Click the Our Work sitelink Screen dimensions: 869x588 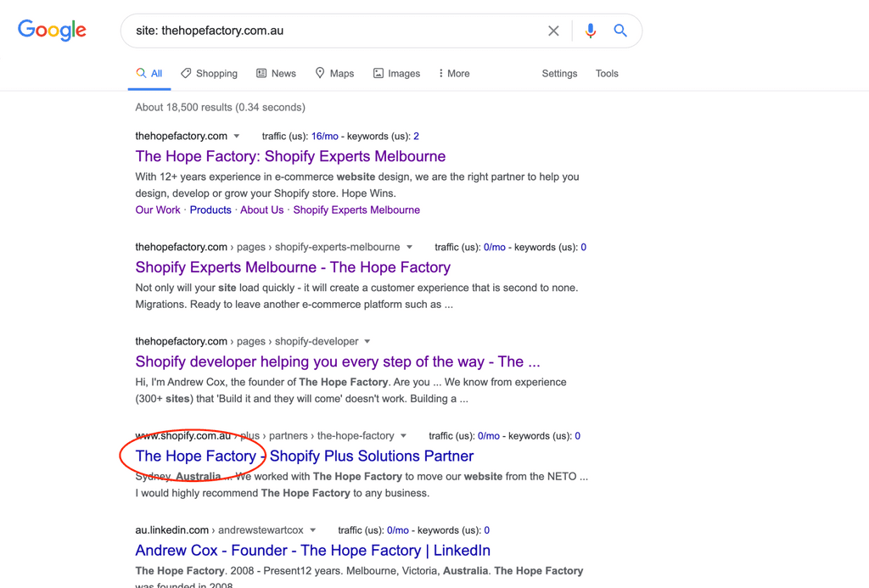click(x=158, y=210)
